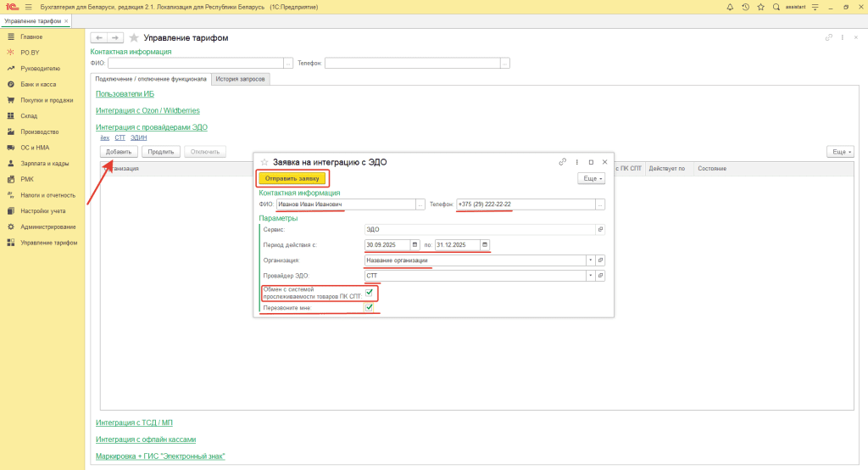868x470 pixels.
Task: Open the Интеграция с Ozon / Wildberries link
Action: click(x=147, y=110)
